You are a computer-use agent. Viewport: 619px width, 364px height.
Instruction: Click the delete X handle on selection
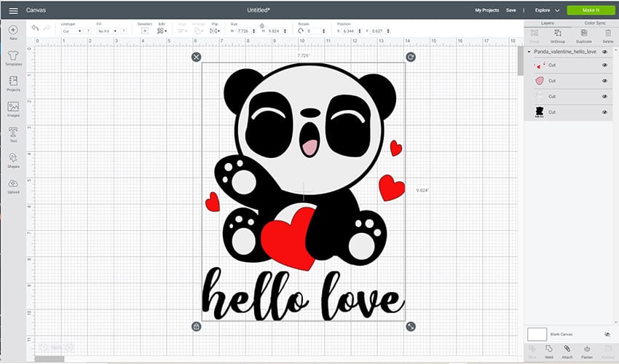(196, 58)
